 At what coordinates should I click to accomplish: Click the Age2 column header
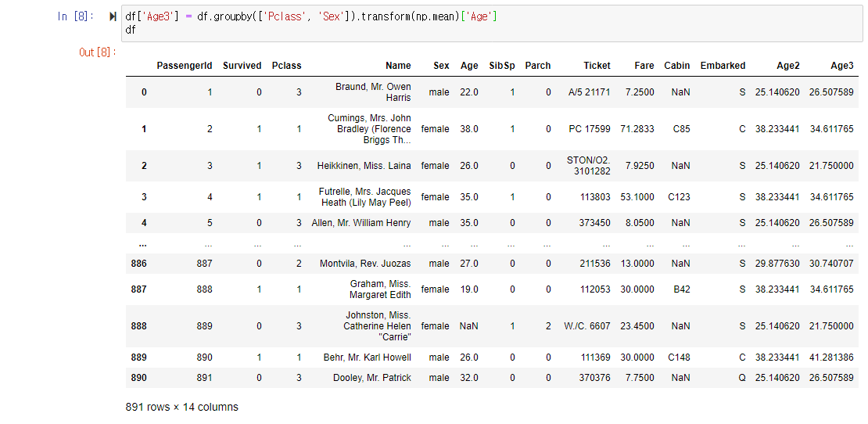[788, 65]
